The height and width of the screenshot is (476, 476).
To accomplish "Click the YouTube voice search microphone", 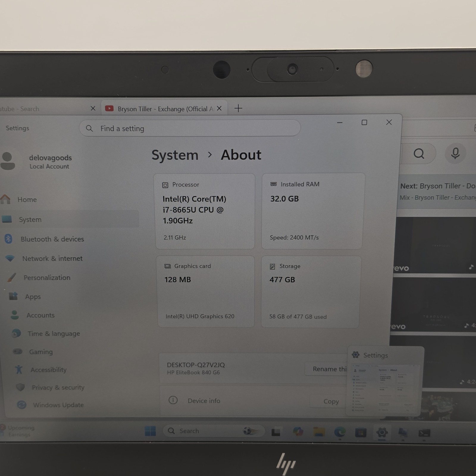I will point(455,154).
